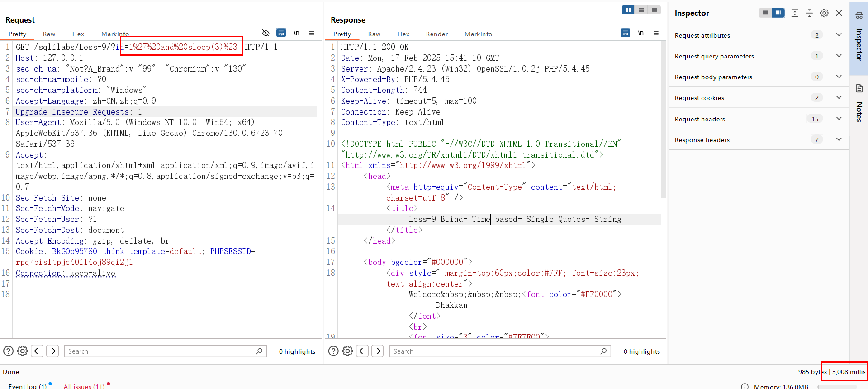
Task: Click the Memory usage progress bar
Action: (837, 387)
